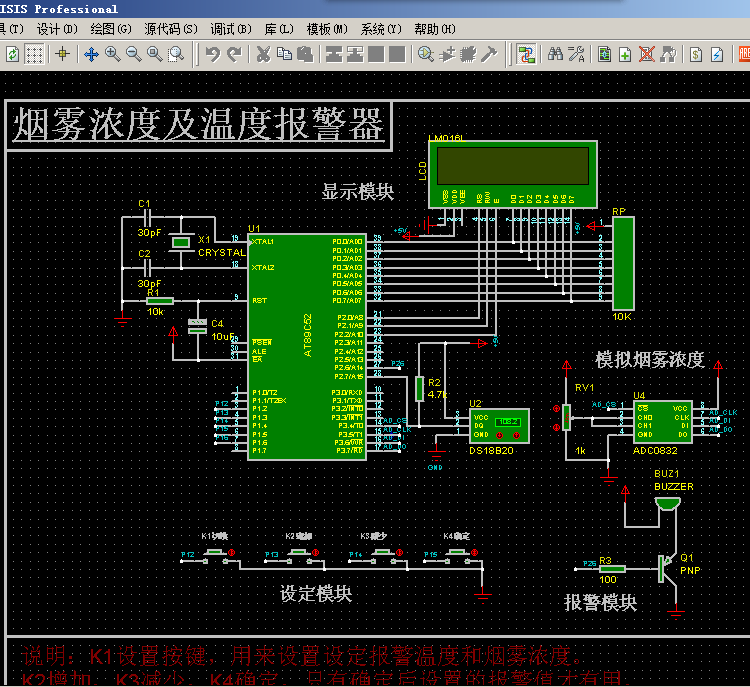Click Exit to Parent Sheet icon
The height and width of the screenshot is (687, 750).
(668, 54)
